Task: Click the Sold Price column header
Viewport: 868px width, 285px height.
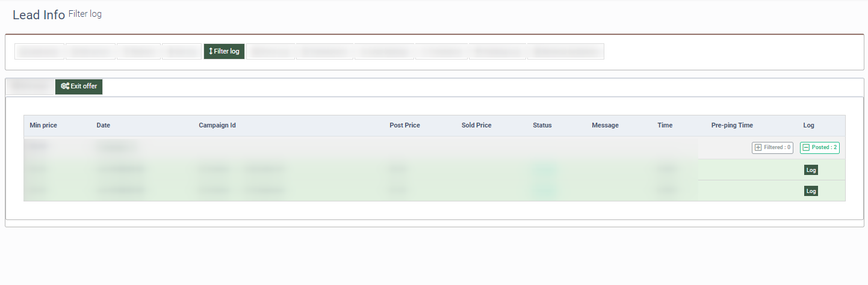Action: click(x=476, y=126)
